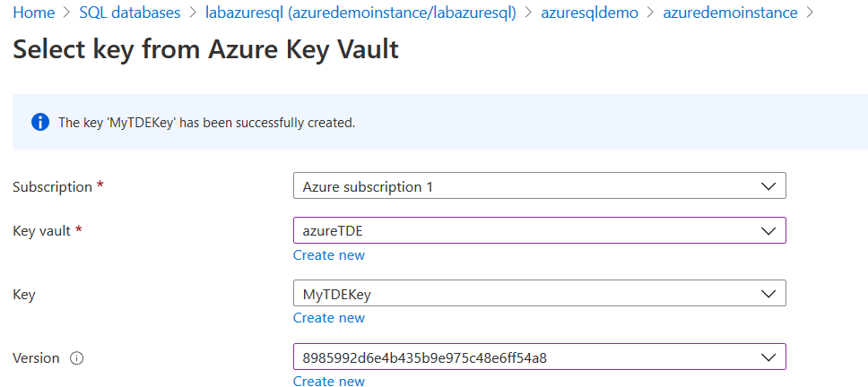
Task: Open azuredemoinstance breadcrumb link
Action: coord(730,13)
